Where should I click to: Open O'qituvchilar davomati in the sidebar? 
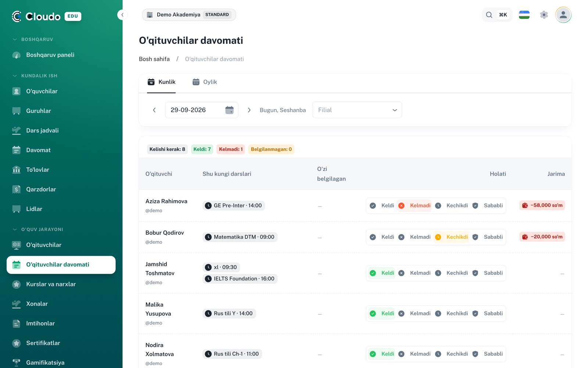[x=61, y=265]
